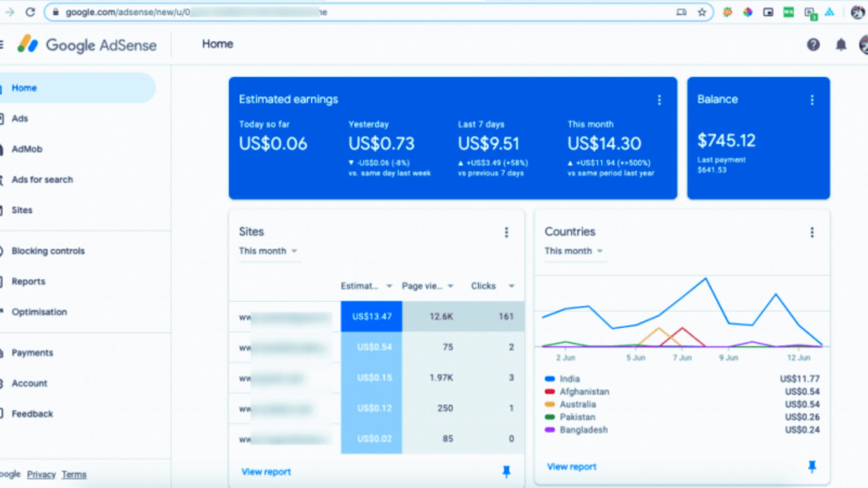Viewport: 868px width, 488px height.
Task: Open the Google Ads extension icon
Action: (829, 12)
